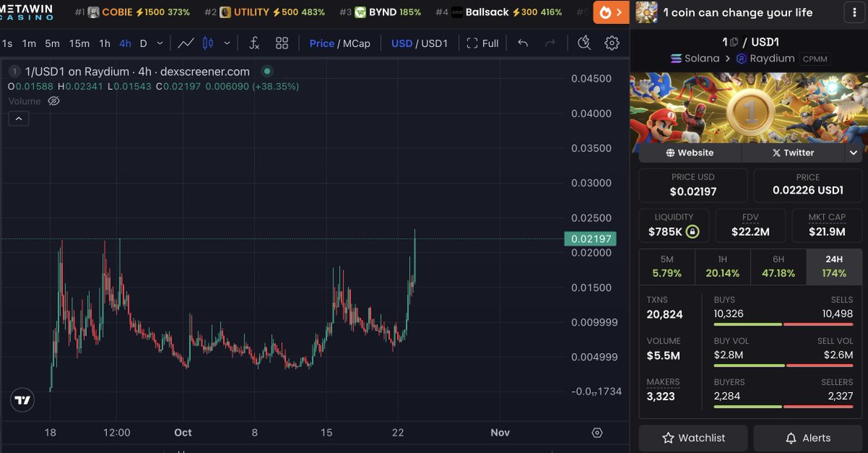Click the green market status dot

267,71
